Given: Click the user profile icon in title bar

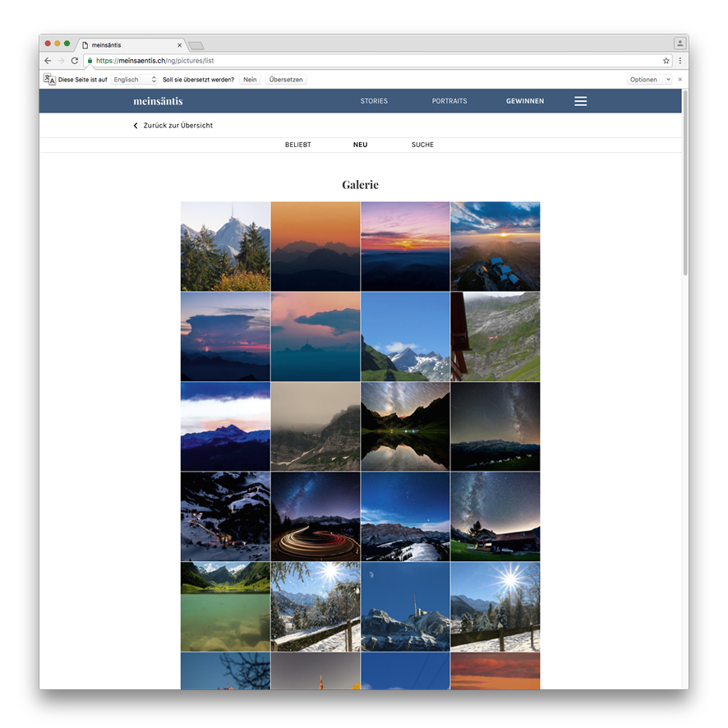Looking at the screenshot, I should click(x=680, y=44).
